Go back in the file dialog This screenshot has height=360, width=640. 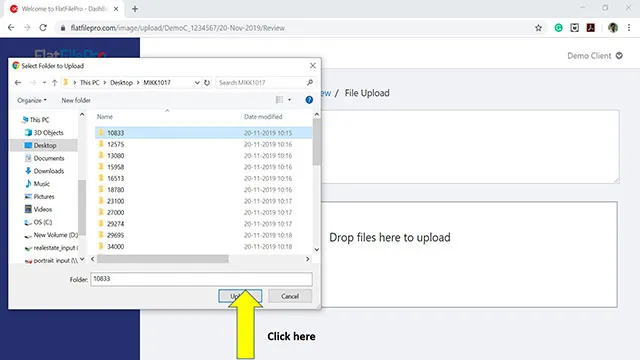(18, 82)
